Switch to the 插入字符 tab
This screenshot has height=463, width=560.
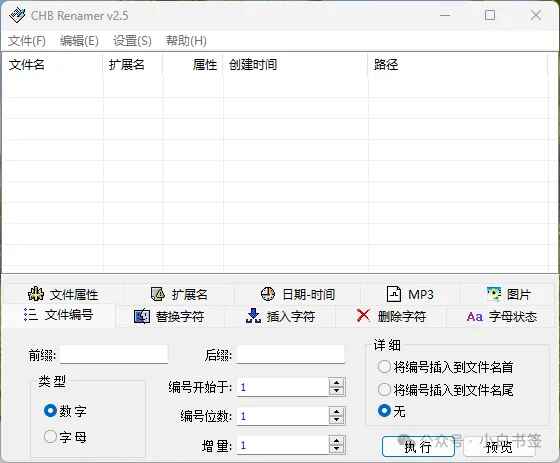280,317
